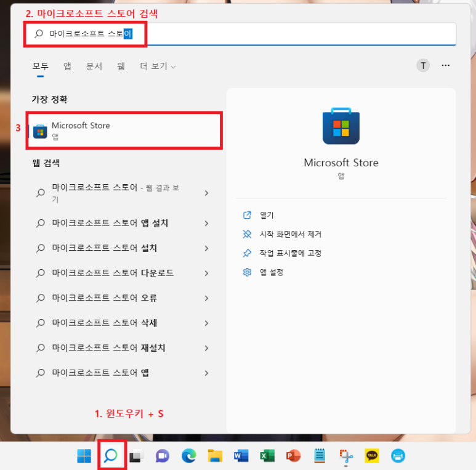Viewport: 476px width, 470px height.
Task: Click the unpin icon beside 시작 화면에서 제거
Action: click(x=247, y=234)
